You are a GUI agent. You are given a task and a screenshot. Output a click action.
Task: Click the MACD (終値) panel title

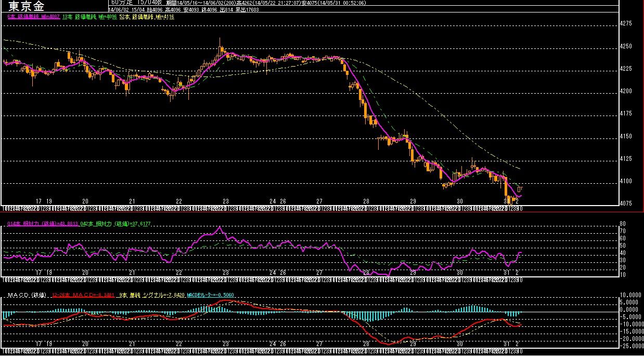coord(28,296)
